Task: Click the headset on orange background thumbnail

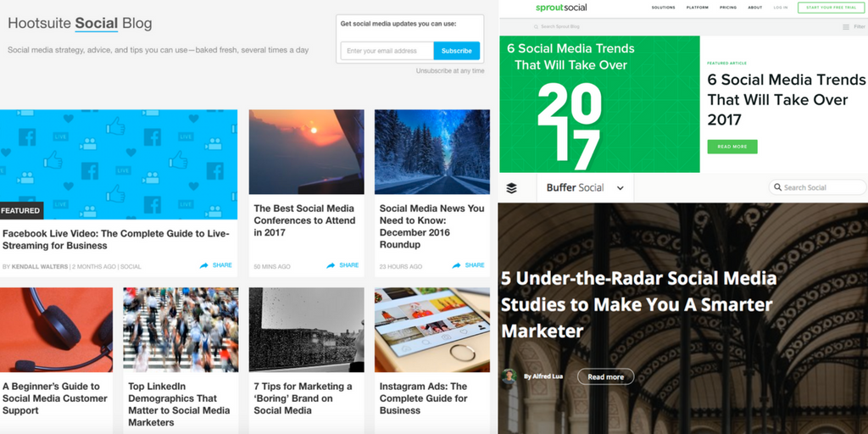Action: click(x=57, y=330)
